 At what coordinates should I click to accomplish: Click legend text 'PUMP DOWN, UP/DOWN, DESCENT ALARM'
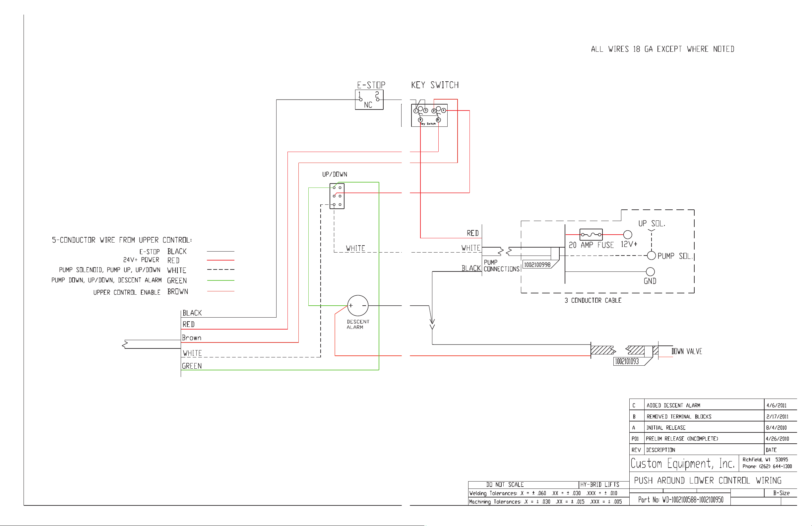click(106, 280)
